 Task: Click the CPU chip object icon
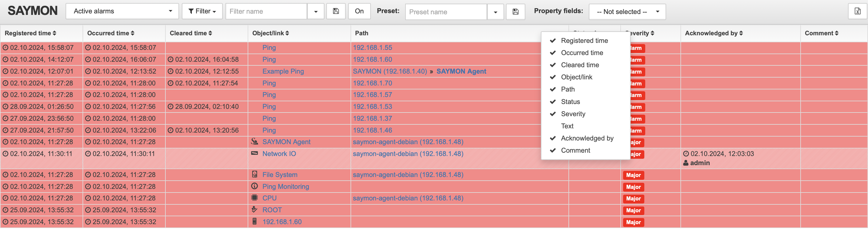pos(255,198)
